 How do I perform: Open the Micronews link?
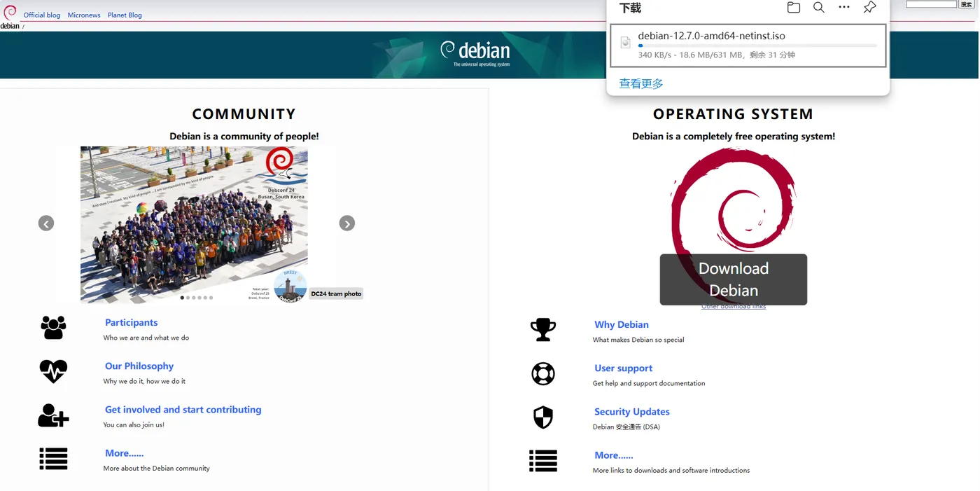pos(84,15)
